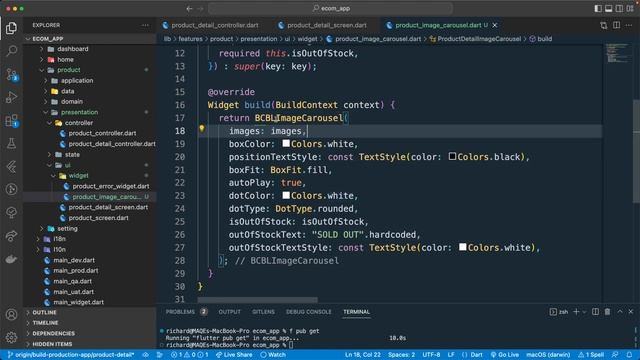The image size is (640, 360).
Task: Open the editor More Actions ellipsis
Action: coord(629,25)
